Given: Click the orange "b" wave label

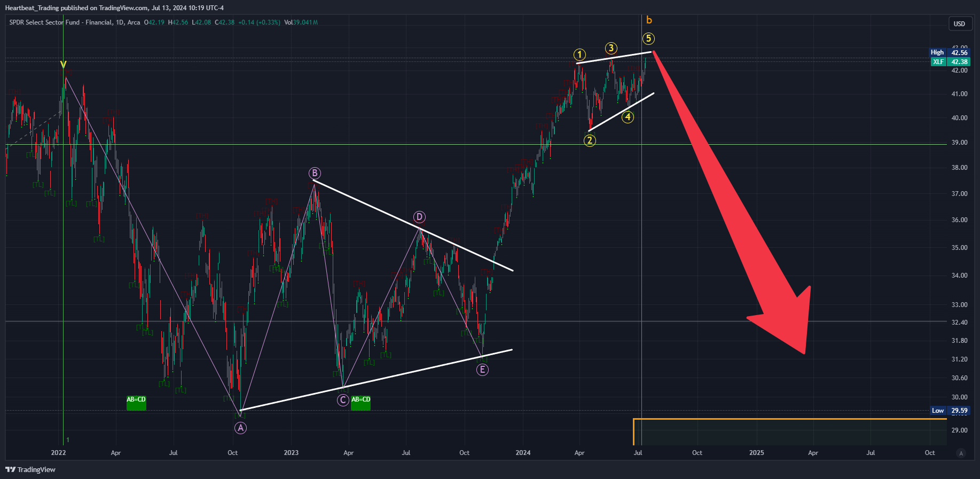Looking at the screenshot, I should (x=649, y=20).
